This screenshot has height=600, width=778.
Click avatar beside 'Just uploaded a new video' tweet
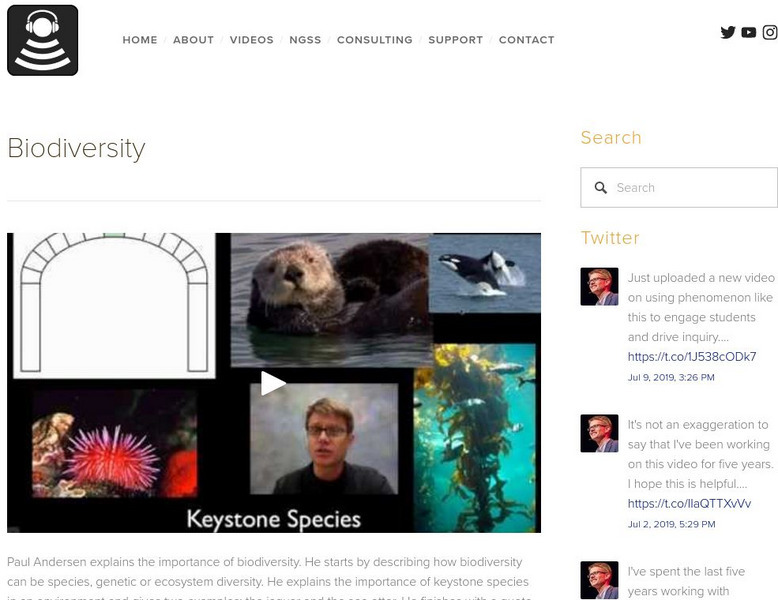pyautogui.click(x=599, y=286)
